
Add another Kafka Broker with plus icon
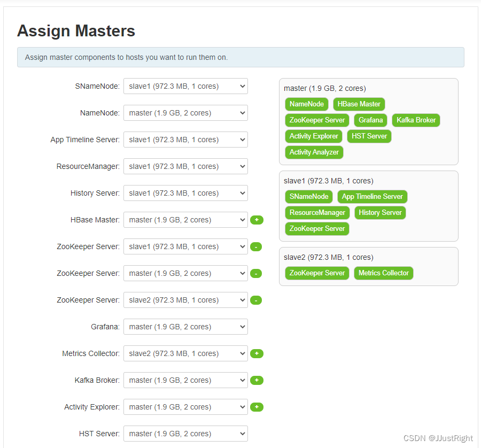[x=257, y=380]
